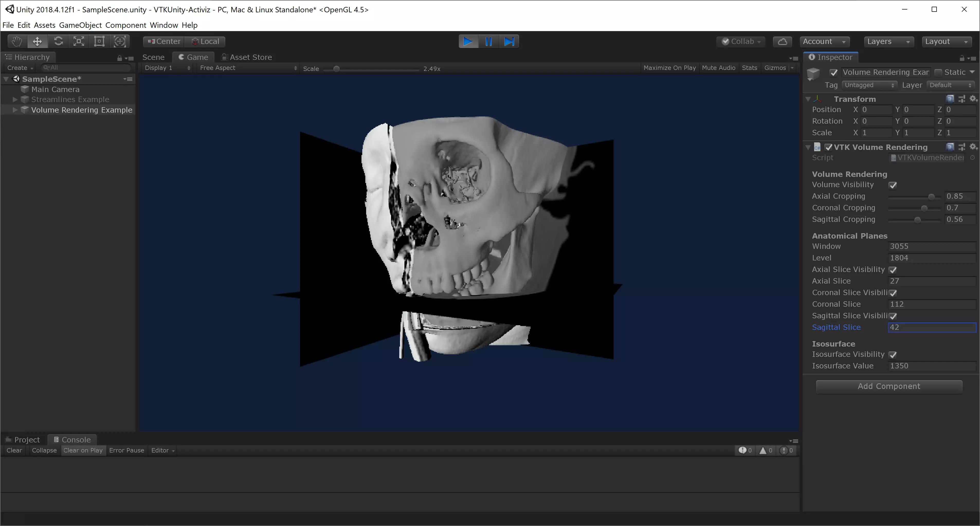The height and width of the screenshot is (526, 980).
Task: Select the Hand tool in toolbar
Action: click(17, 41)
